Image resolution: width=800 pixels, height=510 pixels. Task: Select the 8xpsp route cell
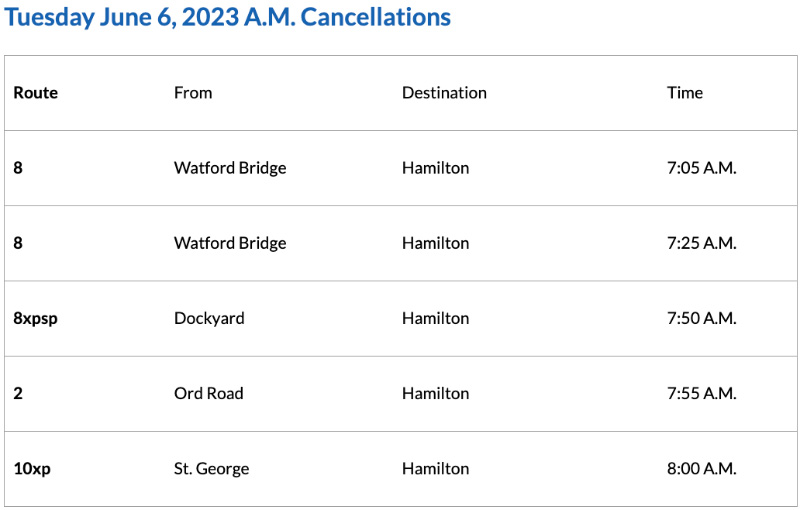click(x=36, y=318)
